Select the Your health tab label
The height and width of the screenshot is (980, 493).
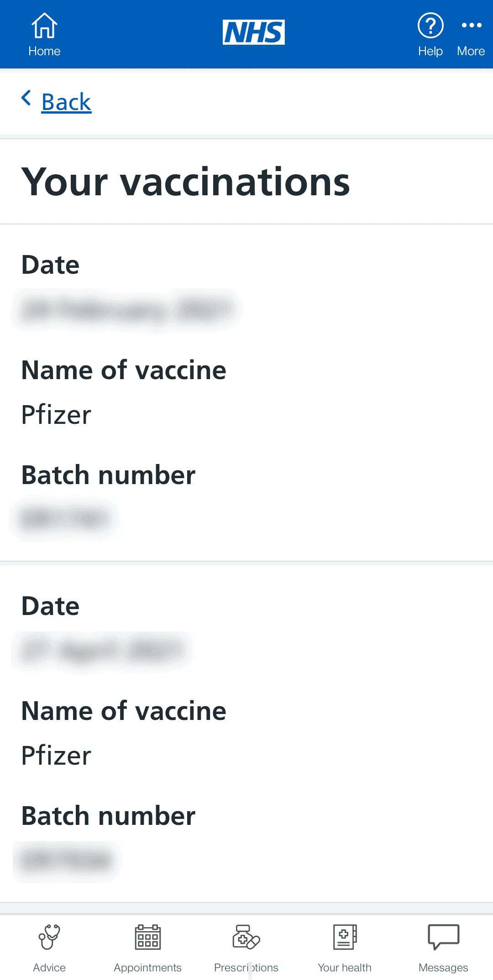tap(345, 968)
